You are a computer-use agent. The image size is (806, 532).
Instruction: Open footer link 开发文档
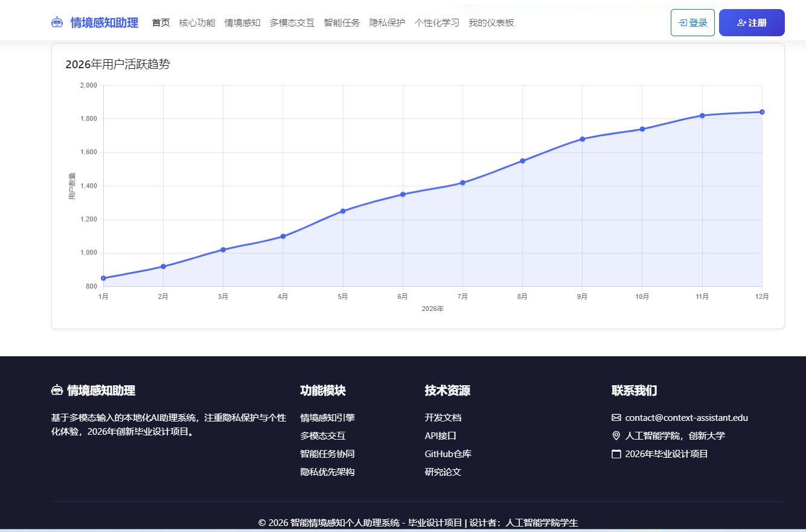[x=443, y=417]
